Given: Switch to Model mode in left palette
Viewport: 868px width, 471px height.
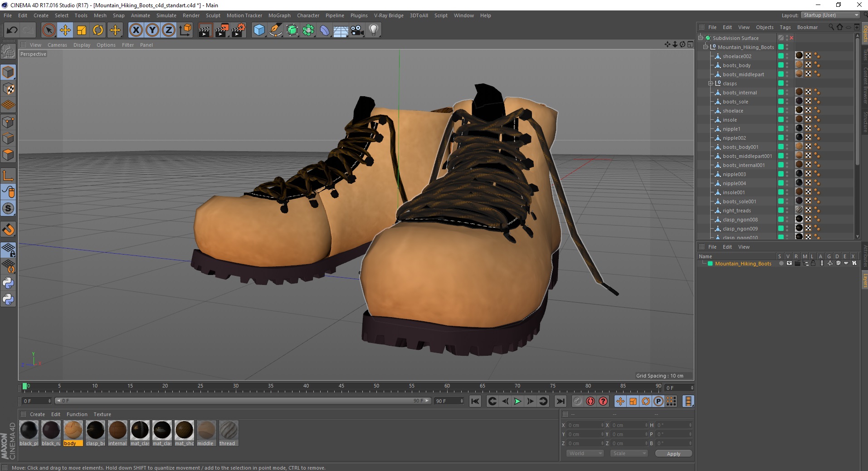Looking at the screenshot, I should click(x=8, y=72).
